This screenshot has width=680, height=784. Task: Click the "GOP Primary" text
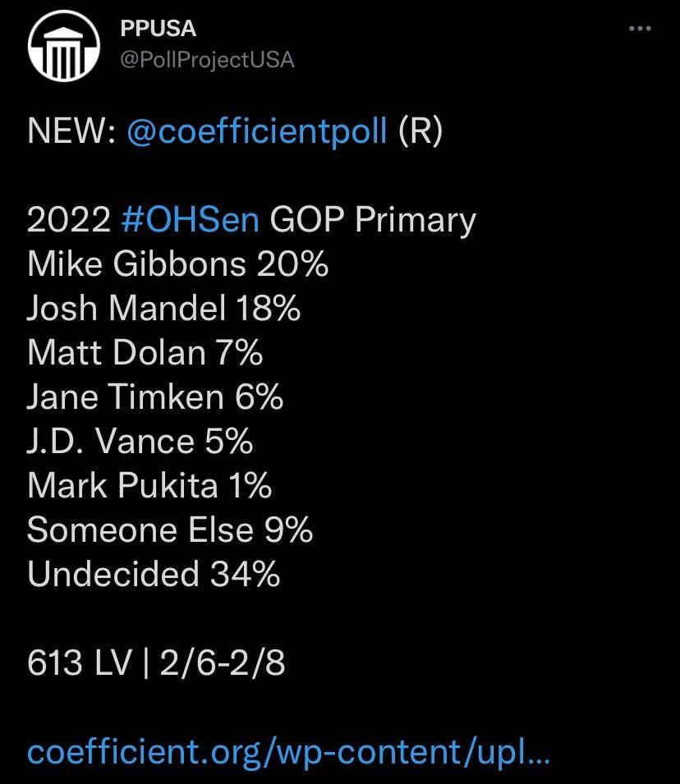pyautogui.click(x=373, y=221)
